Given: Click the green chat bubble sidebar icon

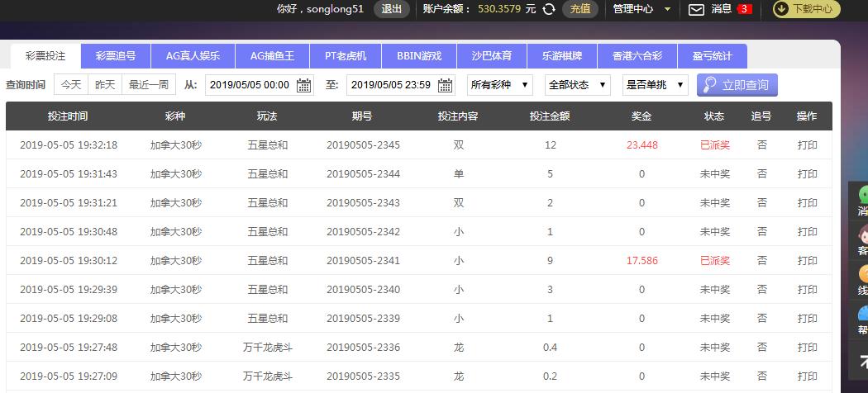Looking at the screenshot, I should pos(863,195).
